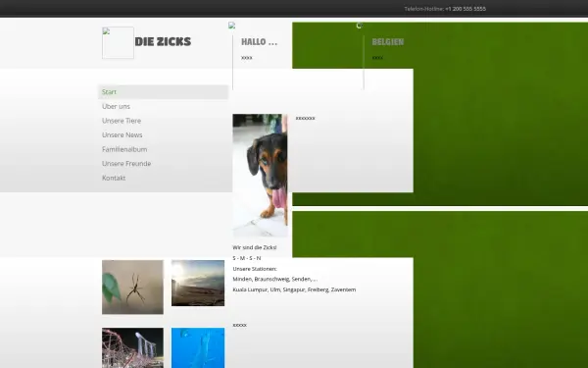
Task: Click the xxxxxxx text beside dog photo
Action: pyautogui.click(x=305, y=118)
